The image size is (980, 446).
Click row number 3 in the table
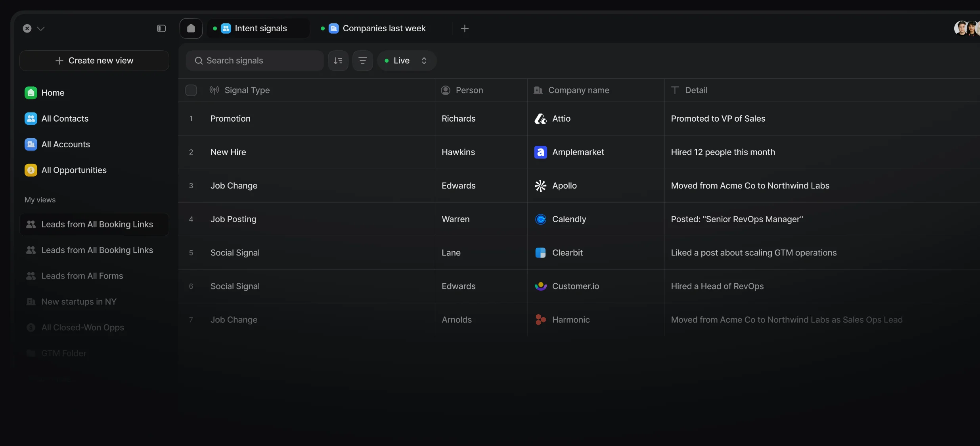click(x=191, y=186)
